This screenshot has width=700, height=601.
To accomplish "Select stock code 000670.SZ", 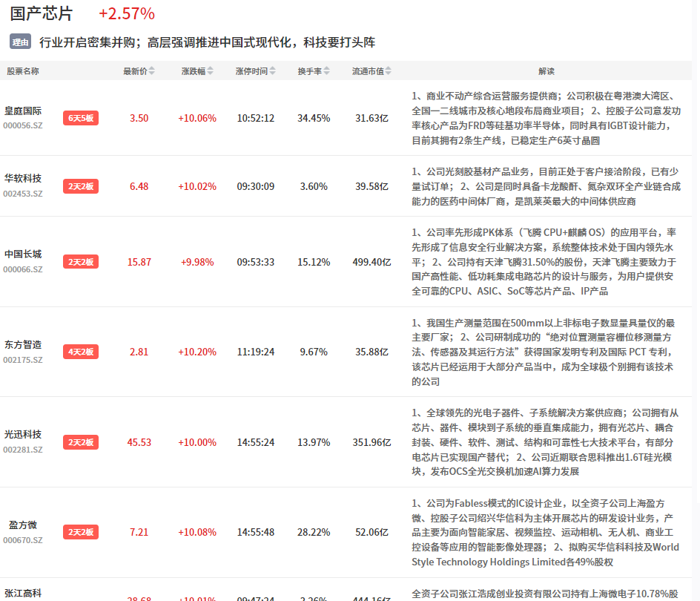I will click(23, 540).
